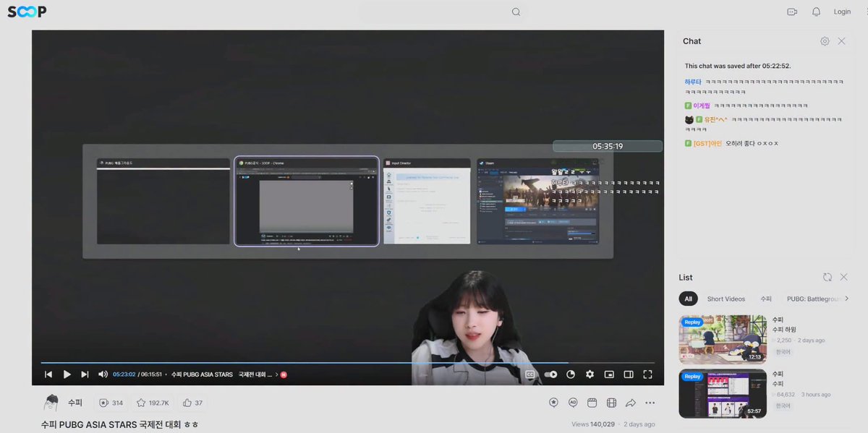Like the video (37 thumbs up)
Image resolution: width=868 pixels, height=433 pixels.
click(x=192, y=403)
